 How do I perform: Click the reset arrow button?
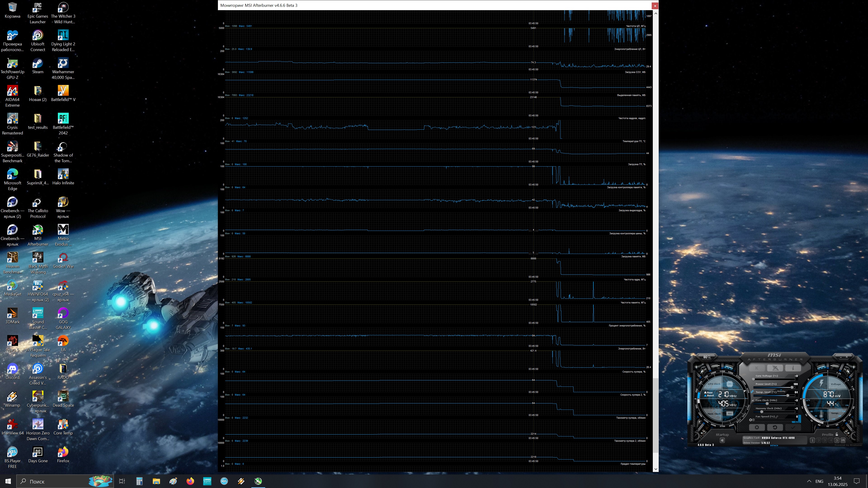(775, 427)
